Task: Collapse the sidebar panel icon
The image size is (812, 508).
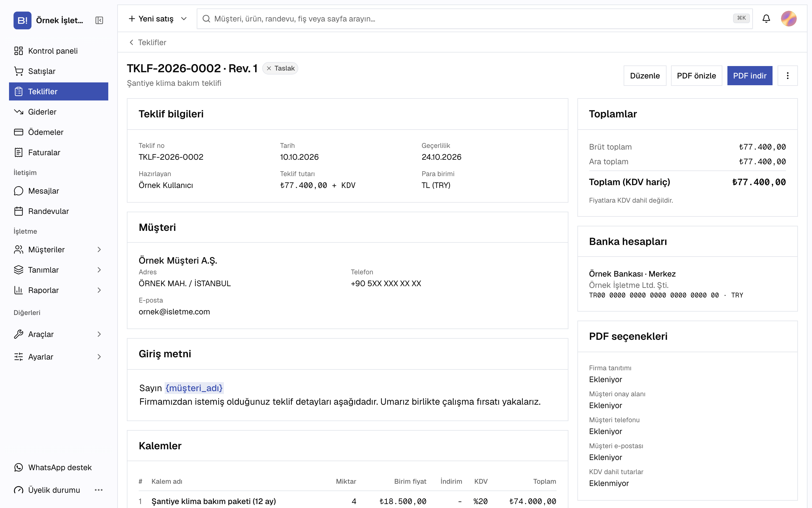Action: 99,20
